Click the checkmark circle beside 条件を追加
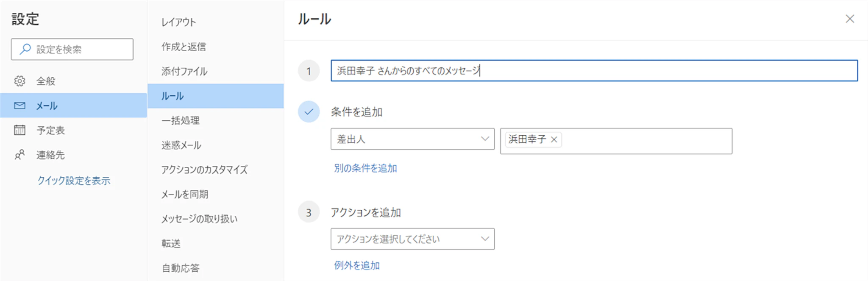Viewport: 868px width, 281px height. [x=309, y=111]
